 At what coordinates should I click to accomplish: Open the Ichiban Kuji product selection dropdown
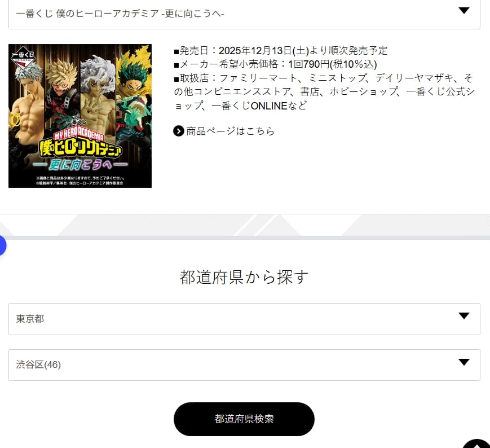point(244,14)
